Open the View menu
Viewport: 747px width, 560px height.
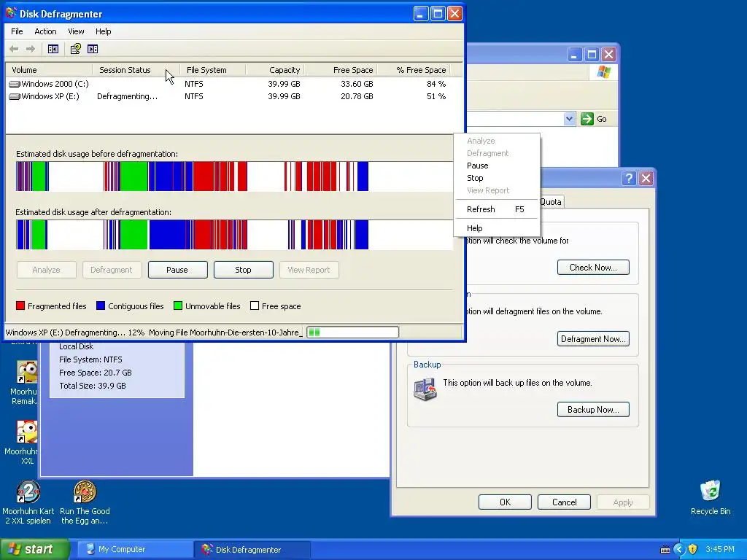click(x=76, y=31)
